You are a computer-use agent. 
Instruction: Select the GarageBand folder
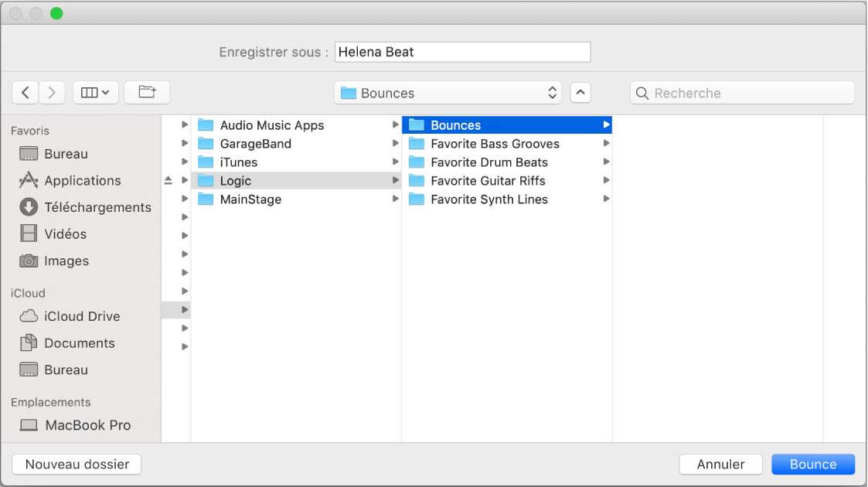coord(255,144)
